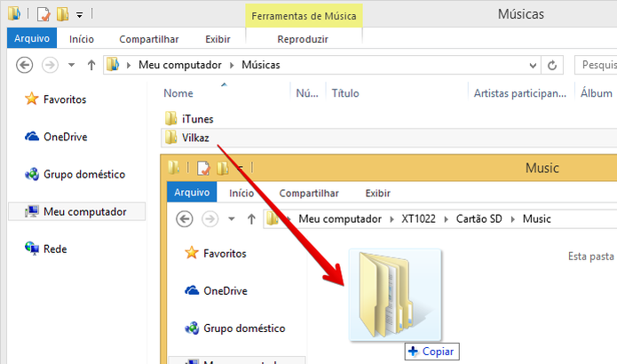Expand Meu computador breadcrumb arrow in Music window

pos(392,219)
